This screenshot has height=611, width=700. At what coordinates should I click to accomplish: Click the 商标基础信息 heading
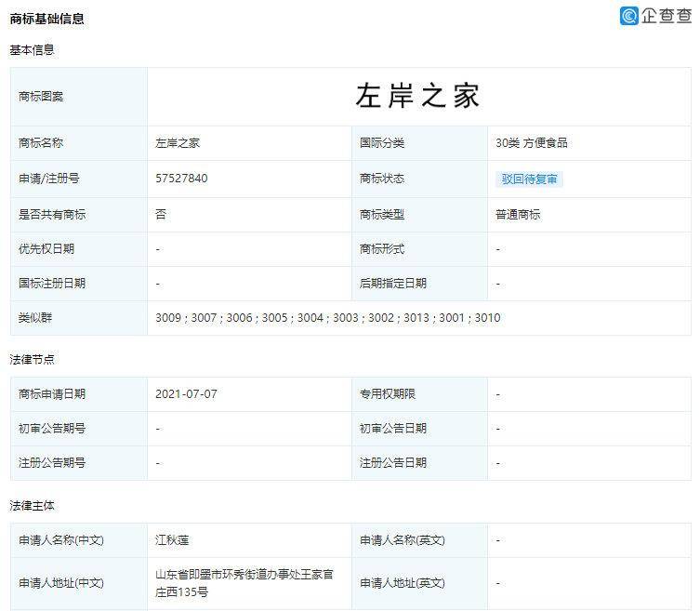coord(46,19)
